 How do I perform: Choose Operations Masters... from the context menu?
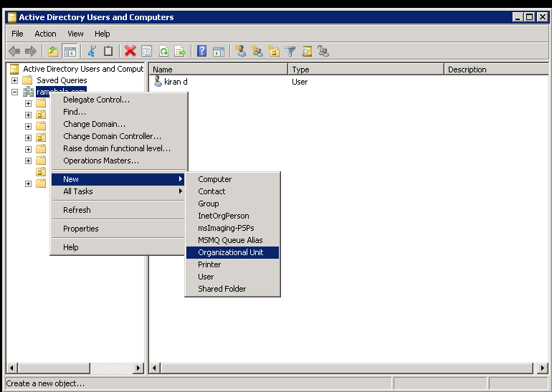coord(118,161)
